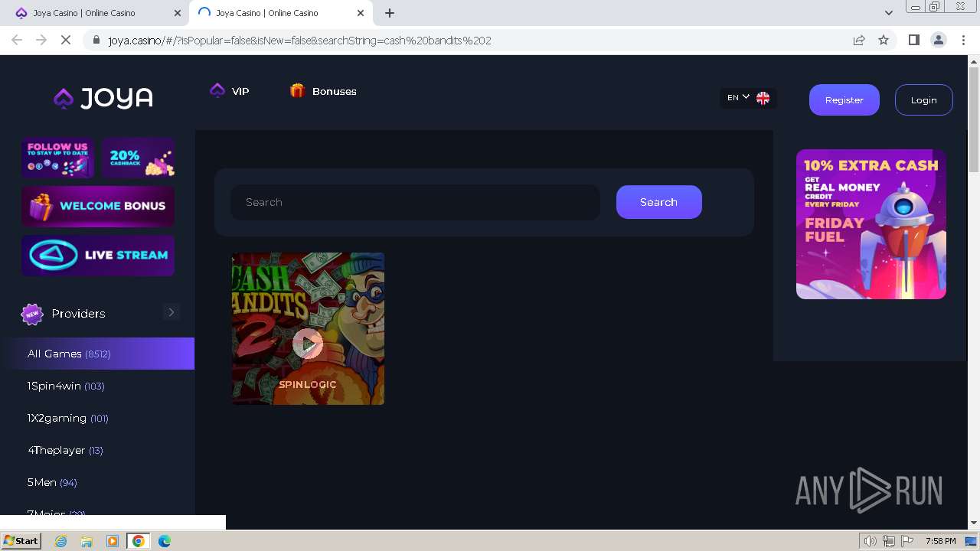Open the 20% Cashback banner
This screenshot has height=551, width=980.
138,158
